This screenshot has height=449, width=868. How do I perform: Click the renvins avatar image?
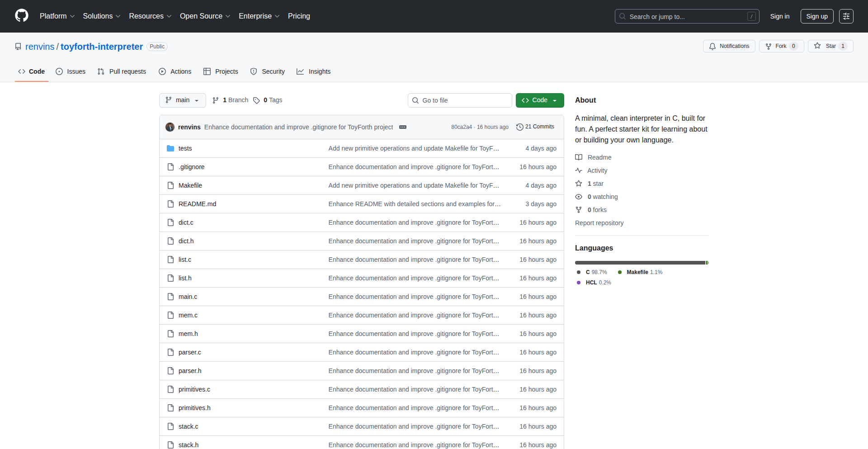click(170, 127)
